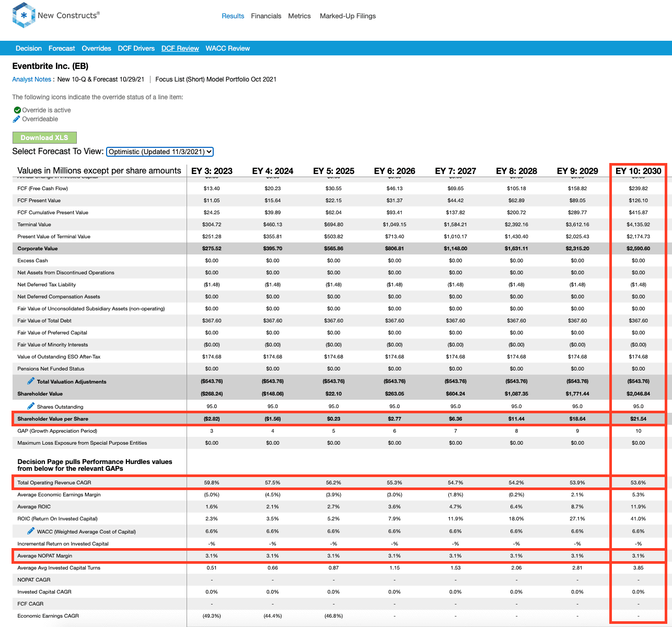
Task: Switch to the DCF Review tab
Action: pos(180,48)
